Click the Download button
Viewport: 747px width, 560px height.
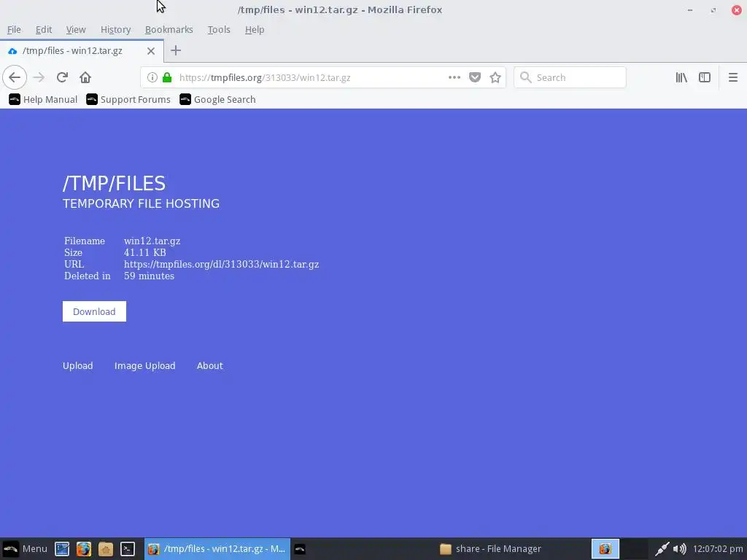[x=94, y=311]
